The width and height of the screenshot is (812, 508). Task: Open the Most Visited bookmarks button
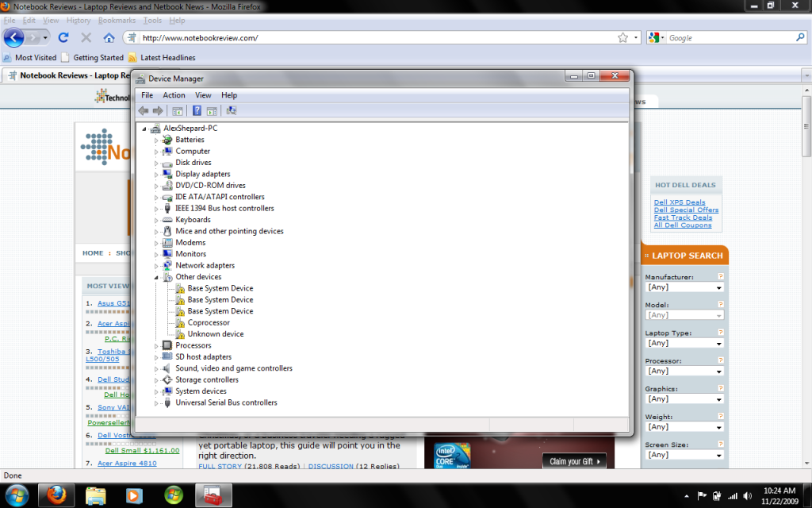click(30, 57)
